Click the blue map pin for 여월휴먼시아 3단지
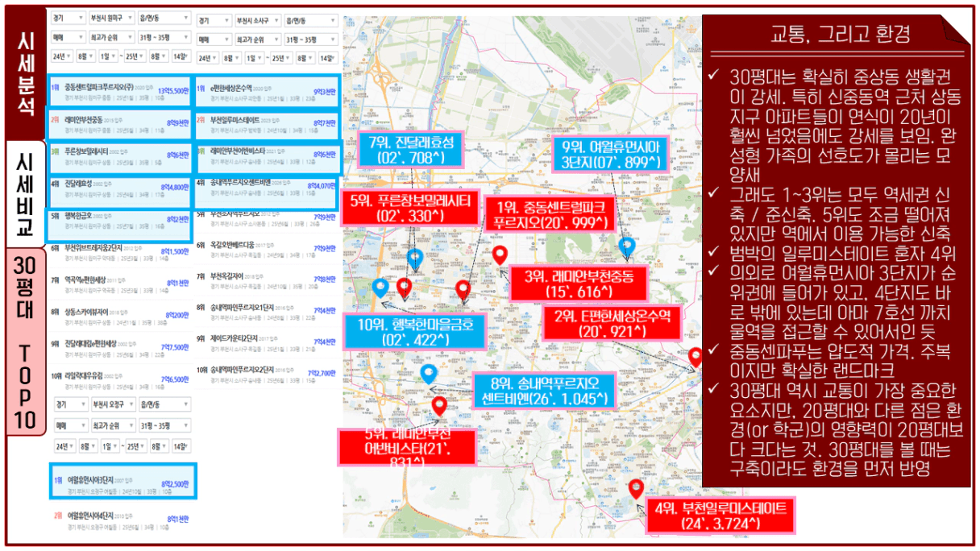 click(x=626, y=246)
